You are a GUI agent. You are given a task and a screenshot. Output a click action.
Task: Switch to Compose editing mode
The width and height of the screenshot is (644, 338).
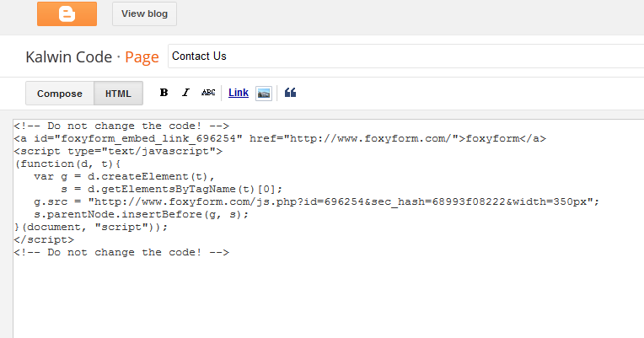(59, 94)
